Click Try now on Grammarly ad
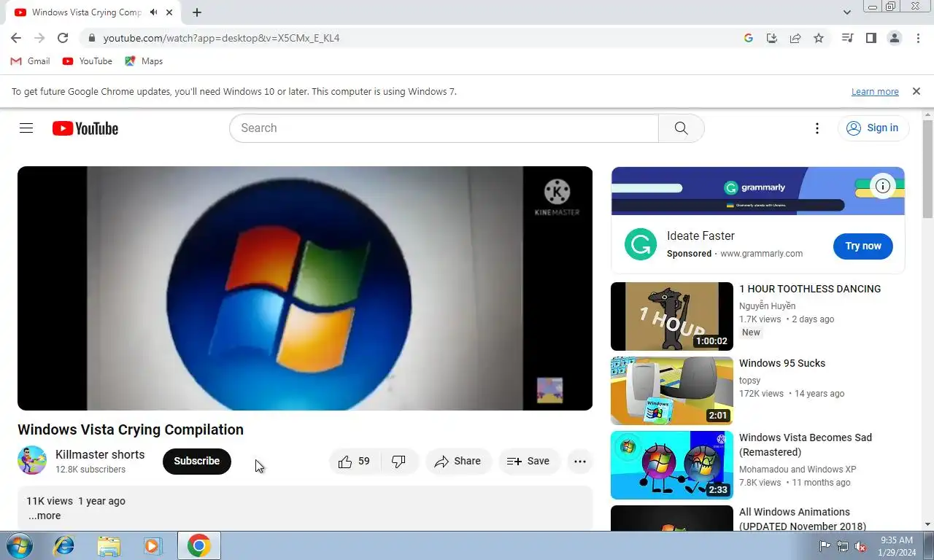Image resolution: width=934 pixels, height=560 pixels. tap(863, 246)
